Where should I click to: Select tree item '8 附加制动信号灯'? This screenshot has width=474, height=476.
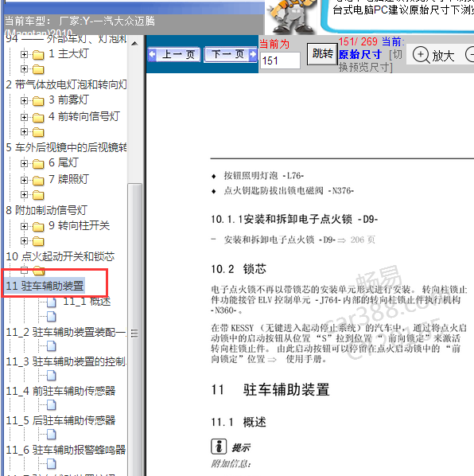[47, 210]
